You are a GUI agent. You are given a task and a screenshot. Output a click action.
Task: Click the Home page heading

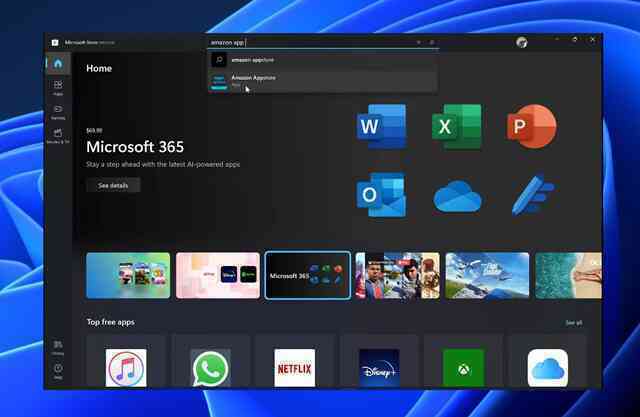coord(99,68)
